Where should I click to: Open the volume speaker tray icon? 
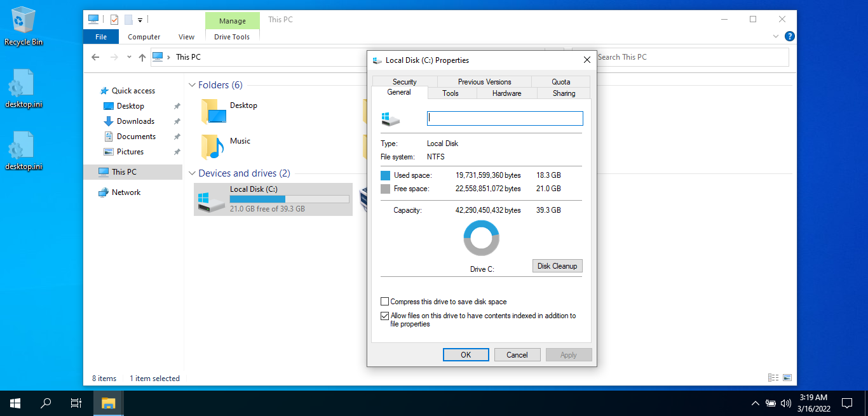coord(786,403)
